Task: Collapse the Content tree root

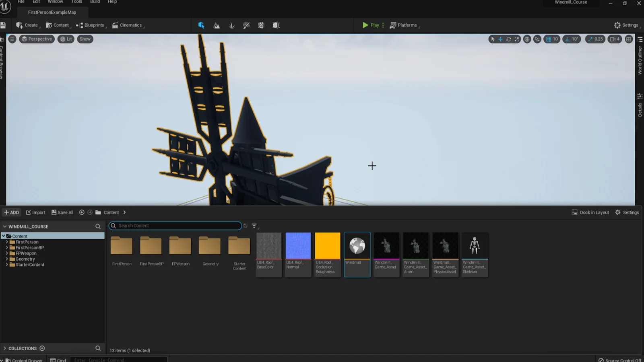Action: pos(4,236)
